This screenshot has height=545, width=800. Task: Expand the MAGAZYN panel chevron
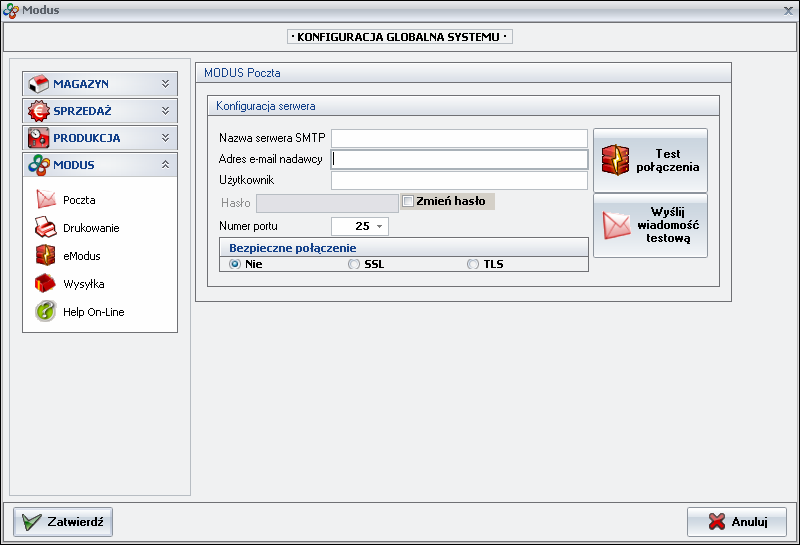tap(165, 84)
